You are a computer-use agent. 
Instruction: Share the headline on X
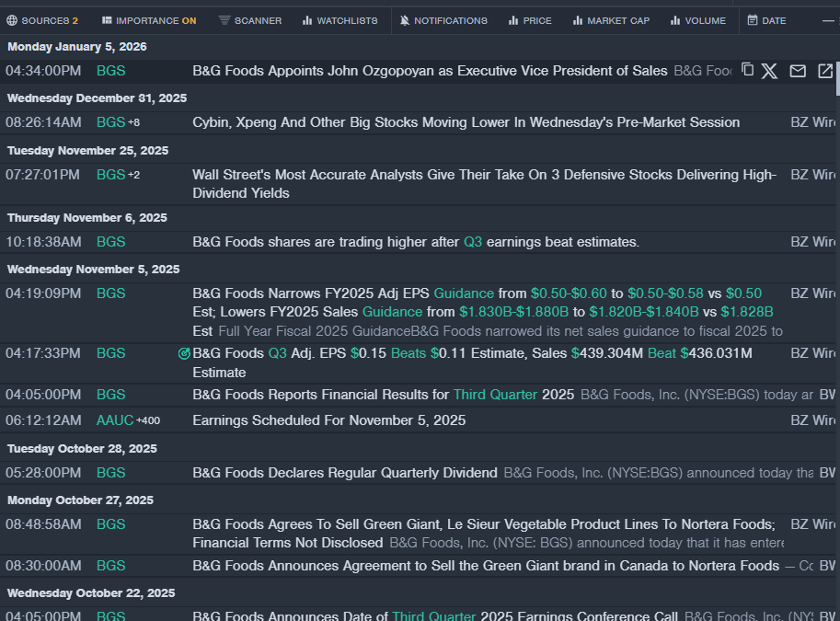(x=770, y=71)
